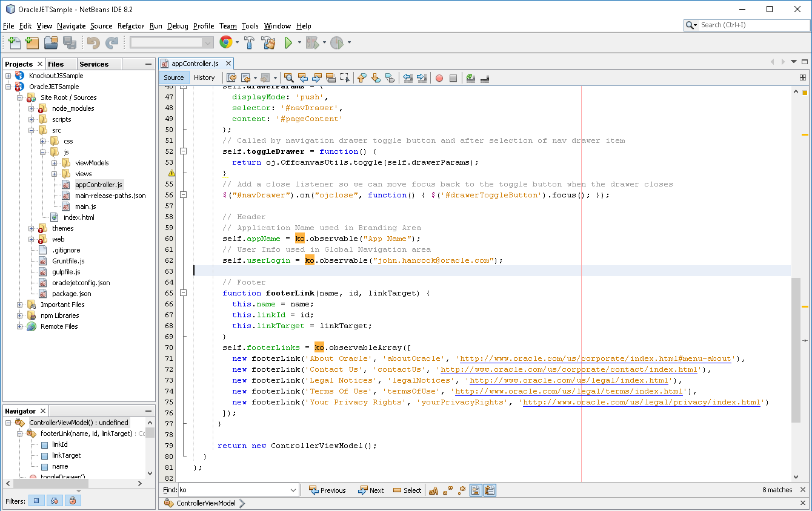Toggle the Rectangular Selection icon
812x511 pixels.
pyautogui.click(x=345, y=77)
